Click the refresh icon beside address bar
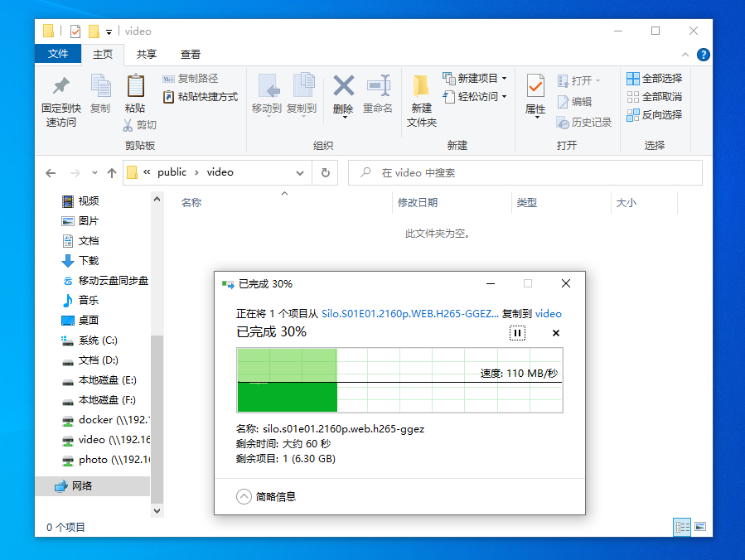 326,172
